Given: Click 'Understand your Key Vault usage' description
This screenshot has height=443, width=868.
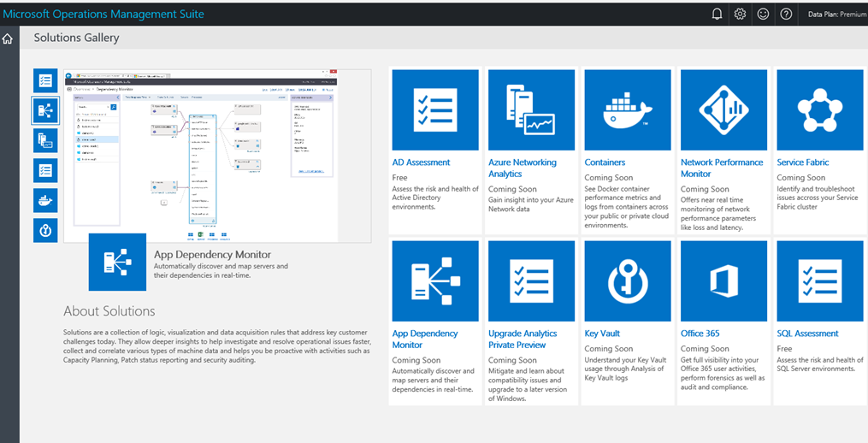Looking at the screenshot, I should pyautogui.click(x=625, y=369).
